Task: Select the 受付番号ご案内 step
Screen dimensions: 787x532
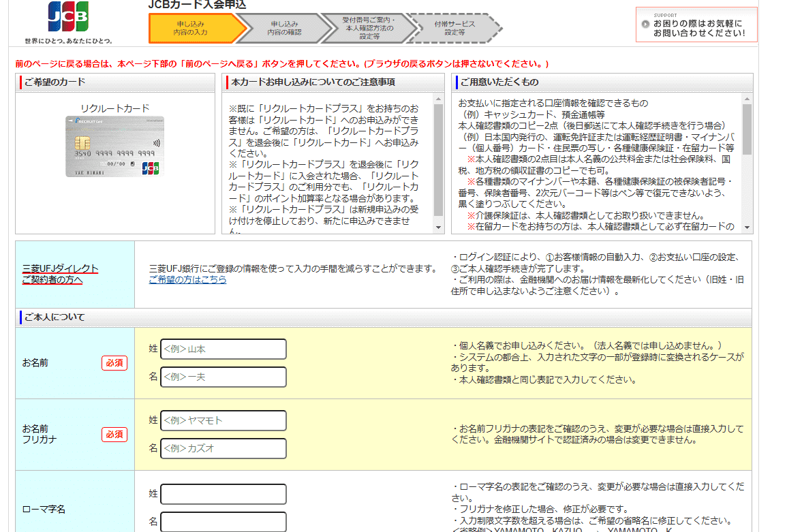Action: click(370, 26)
